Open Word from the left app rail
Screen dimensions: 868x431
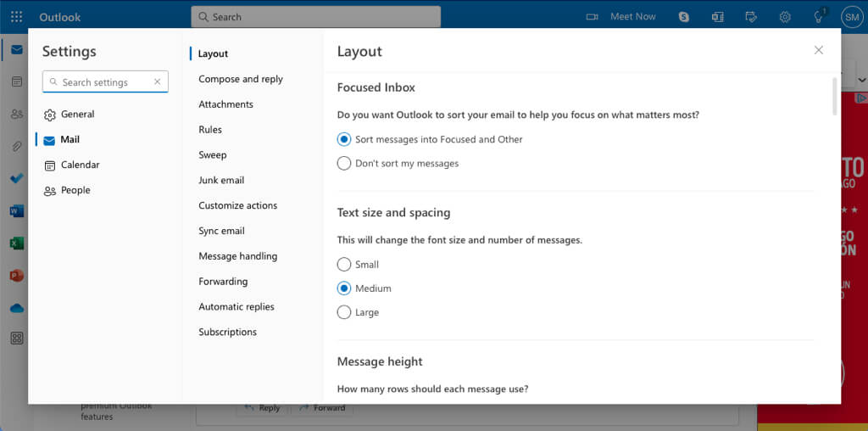point(17,211)
